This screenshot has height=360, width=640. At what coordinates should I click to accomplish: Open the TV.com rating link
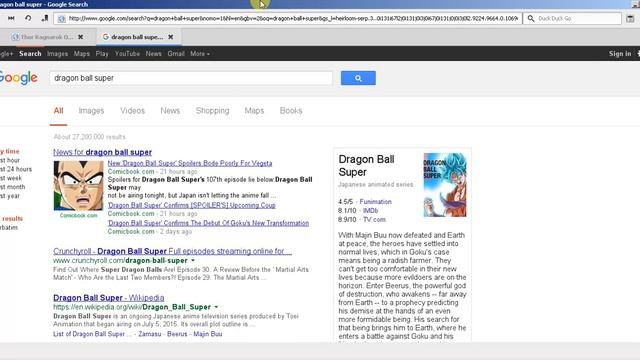click(374, 220)
